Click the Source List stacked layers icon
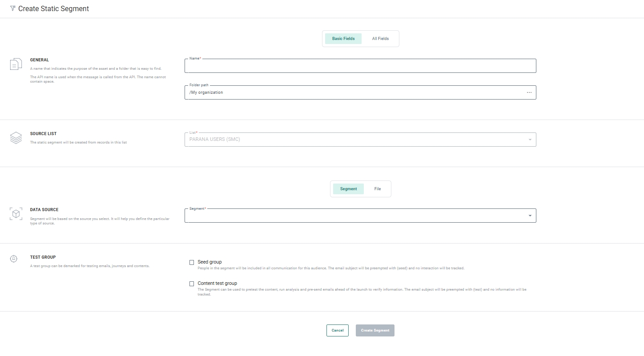644x356 pixels. pos(16,138)
